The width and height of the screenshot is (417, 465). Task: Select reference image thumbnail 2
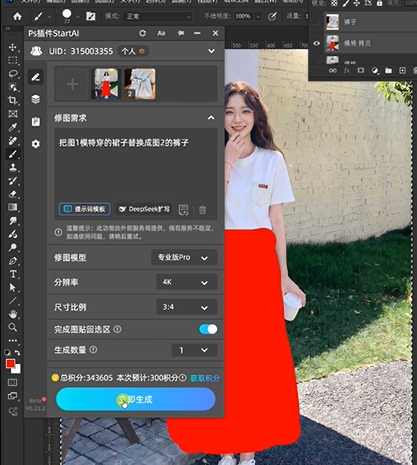click(x=140, y=84)
